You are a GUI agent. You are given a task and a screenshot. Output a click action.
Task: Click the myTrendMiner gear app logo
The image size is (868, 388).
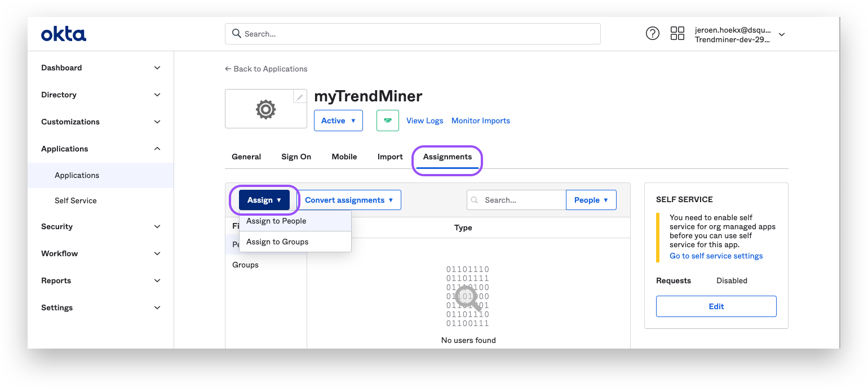click(265, 109)
